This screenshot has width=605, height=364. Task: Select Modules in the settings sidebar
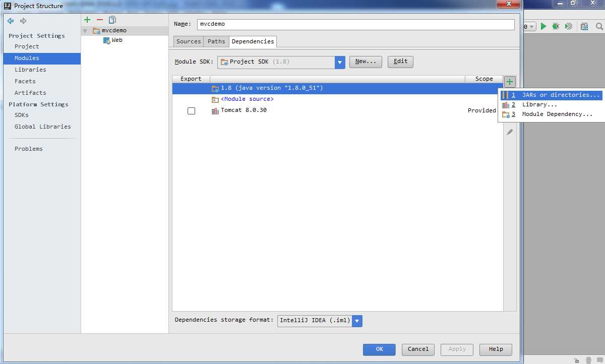(x=42, y=58)
